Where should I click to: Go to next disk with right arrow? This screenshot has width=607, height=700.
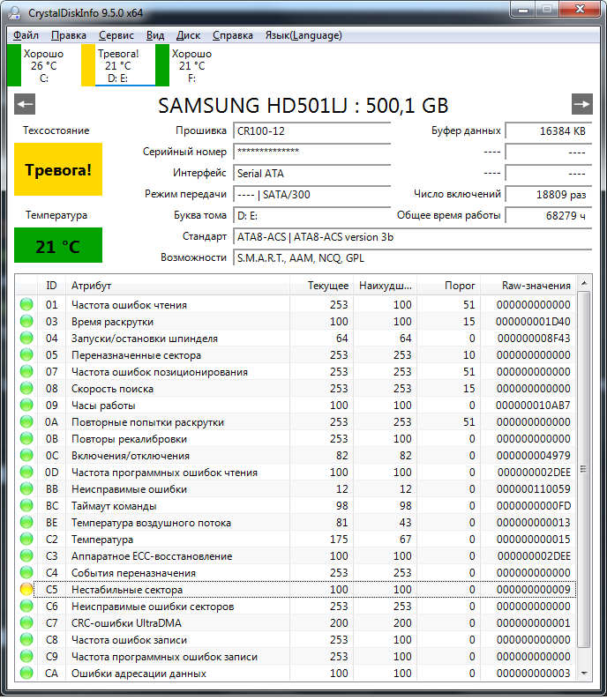pos(582,104)
